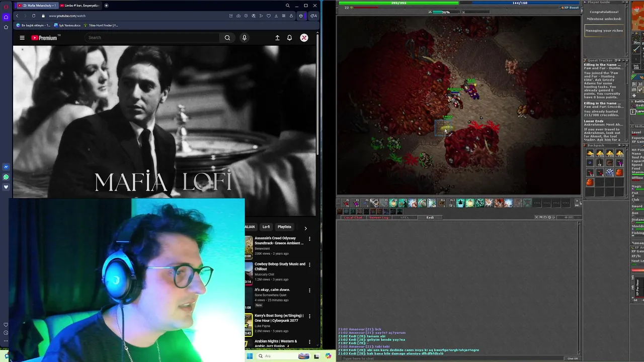Click YouTube search magnifier button

click(227, 38)
